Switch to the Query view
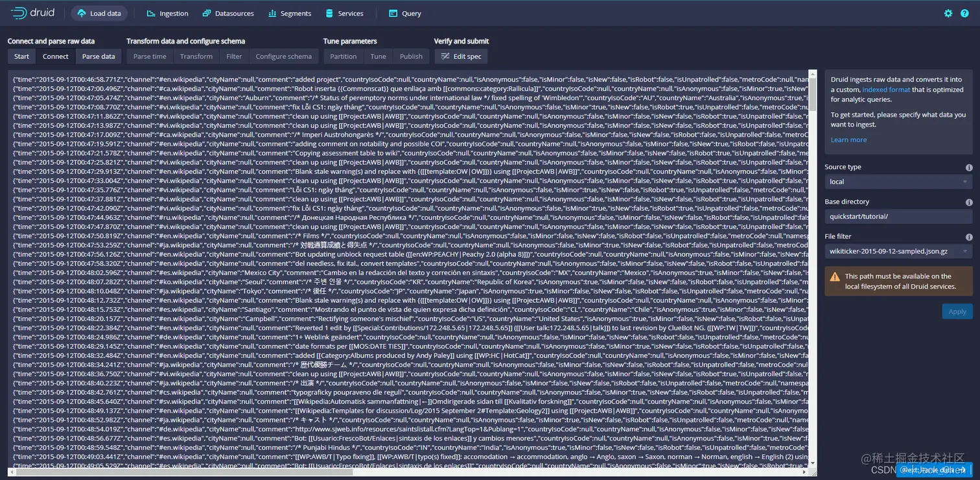 tap(405, 13)
